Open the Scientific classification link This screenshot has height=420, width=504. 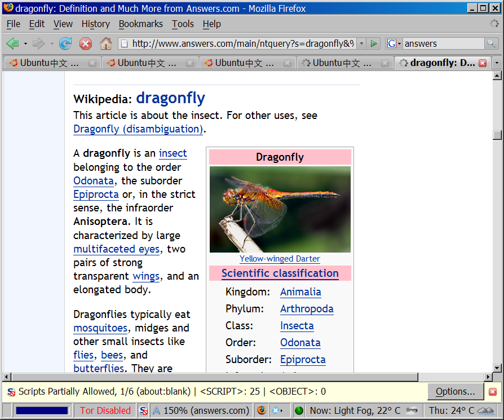point(280,273)
